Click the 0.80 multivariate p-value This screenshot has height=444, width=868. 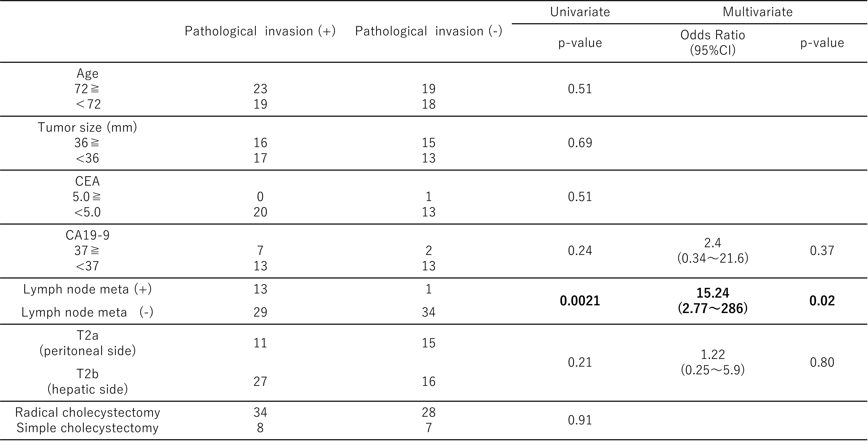(x=822, y=362)
